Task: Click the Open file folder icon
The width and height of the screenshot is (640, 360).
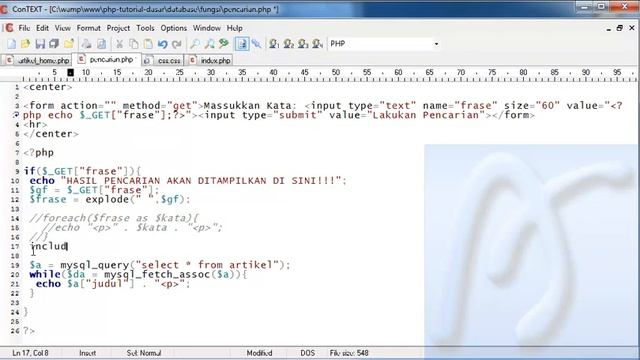Action: (26, 44)
